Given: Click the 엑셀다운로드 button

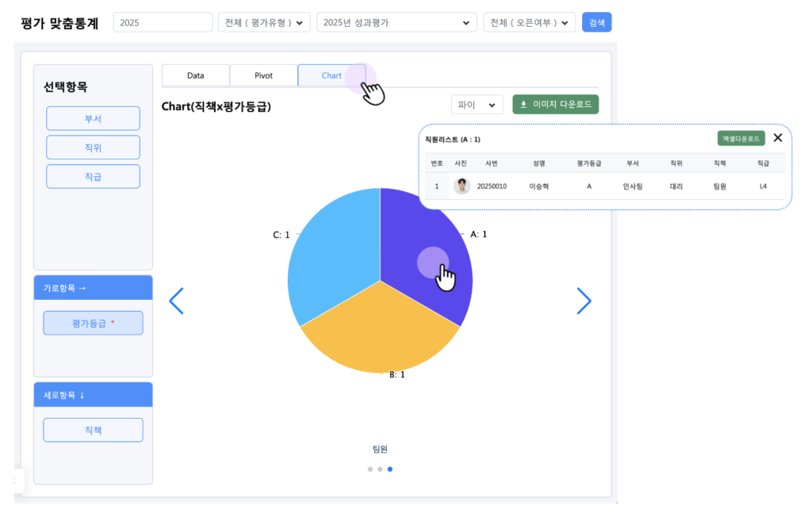Looking at the screenshot, I should pyautogui.click(x=741, y=139).
